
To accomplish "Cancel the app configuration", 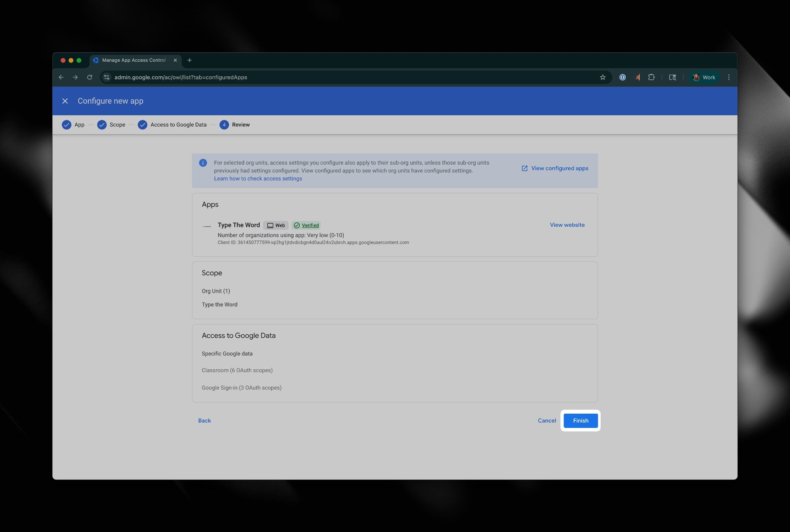I will click(547, 421).
